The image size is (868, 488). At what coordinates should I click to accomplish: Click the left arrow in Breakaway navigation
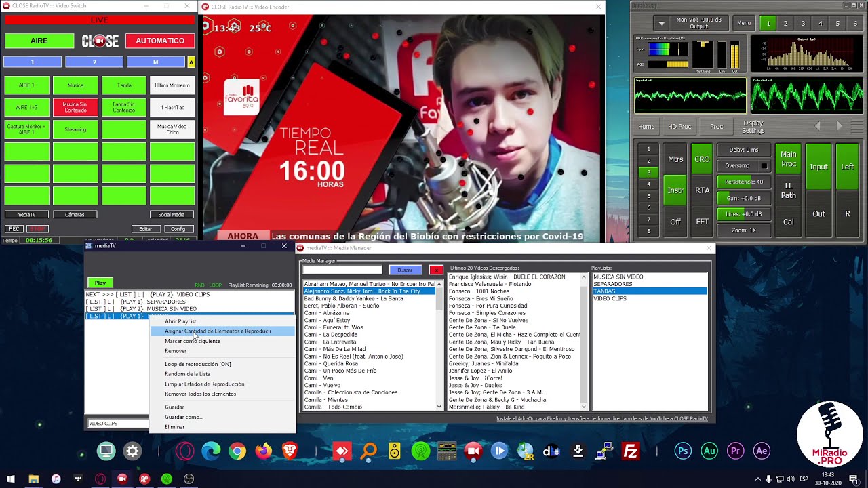[817, 126]
